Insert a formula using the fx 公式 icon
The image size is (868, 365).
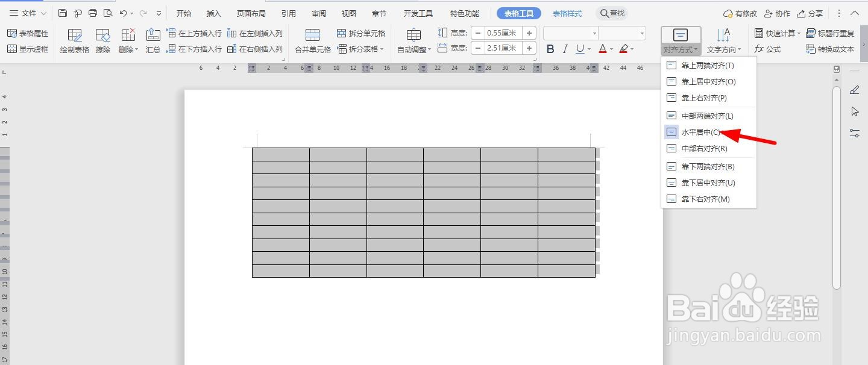point(767,49)
